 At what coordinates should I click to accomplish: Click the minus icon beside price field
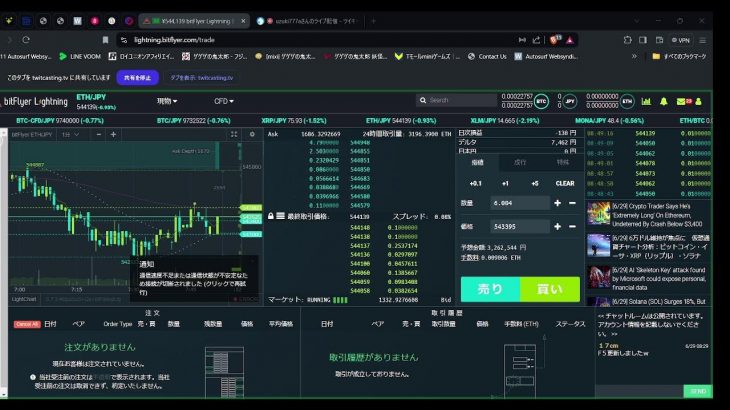tap(571, 227)
